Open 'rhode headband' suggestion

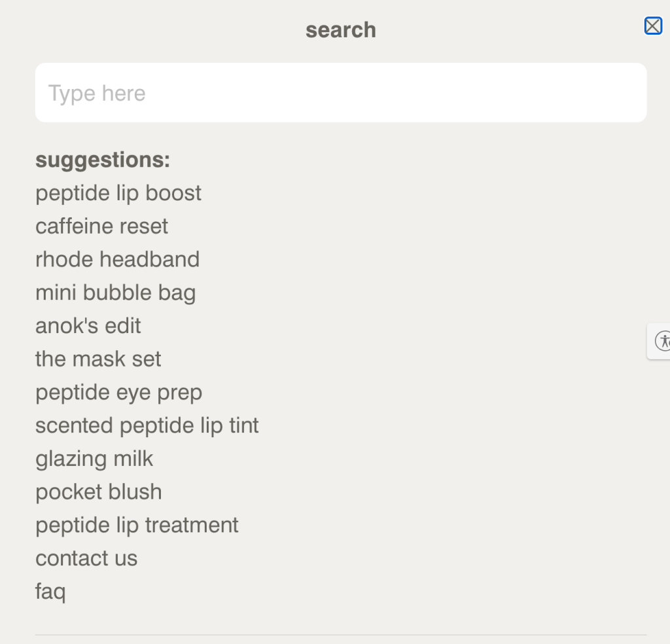pyautogui.click(x=118, y=259)
